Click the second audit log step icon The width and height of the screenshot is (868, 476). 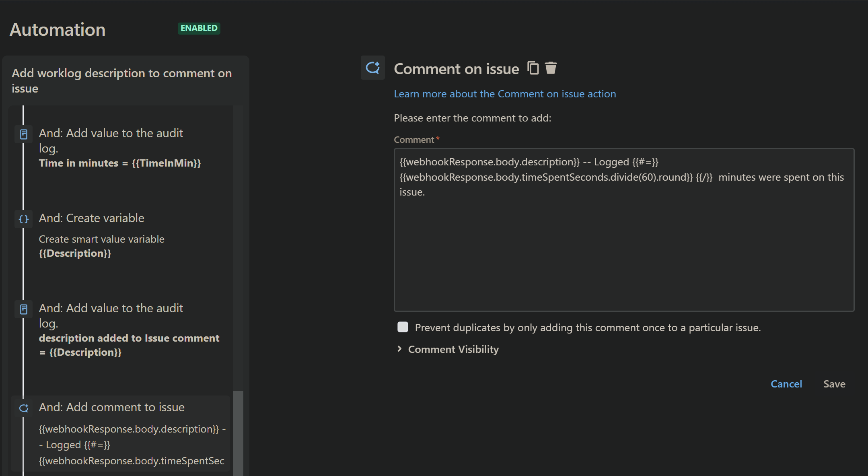tap(24, 309)
